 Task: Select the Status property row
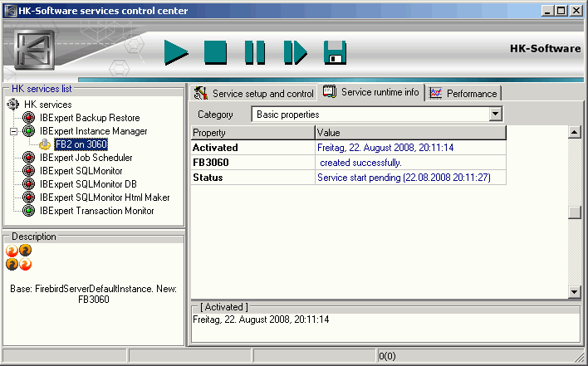click(x=348, y=178)
